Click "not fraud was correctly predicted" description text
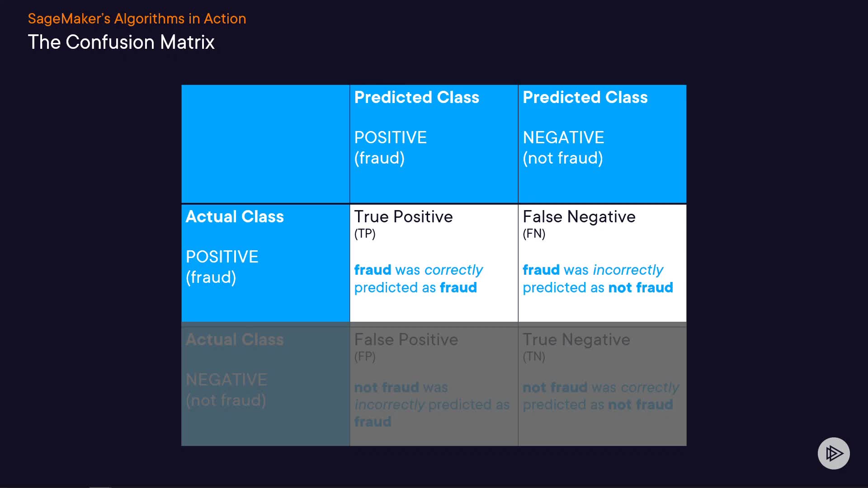Viewport: 868px width, 488px height. 600,396
